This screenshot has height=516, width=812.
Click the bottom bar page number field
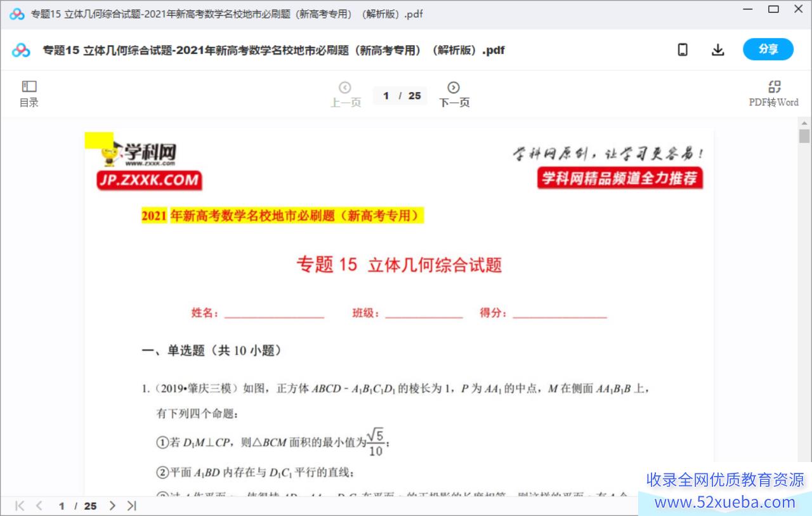pyautogui.click(x=62, y=506)
